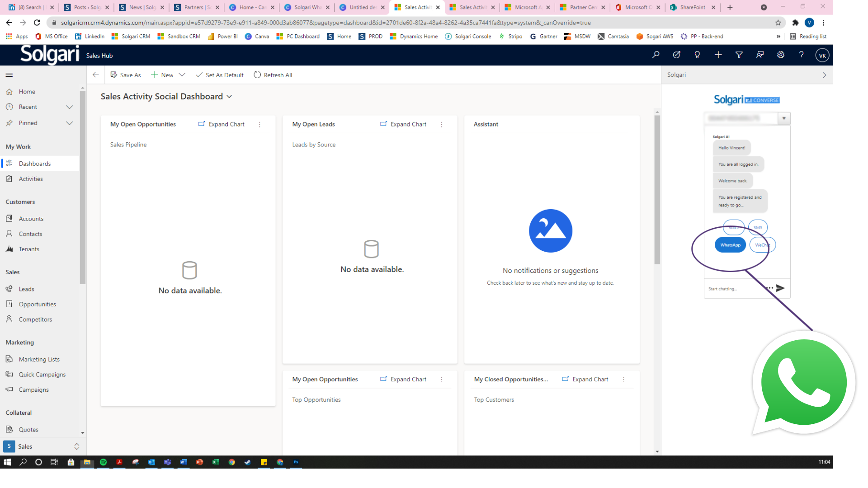Click the plus quick create icon
The height and width of the screenshot is (488, 868).
pos(718,55)
